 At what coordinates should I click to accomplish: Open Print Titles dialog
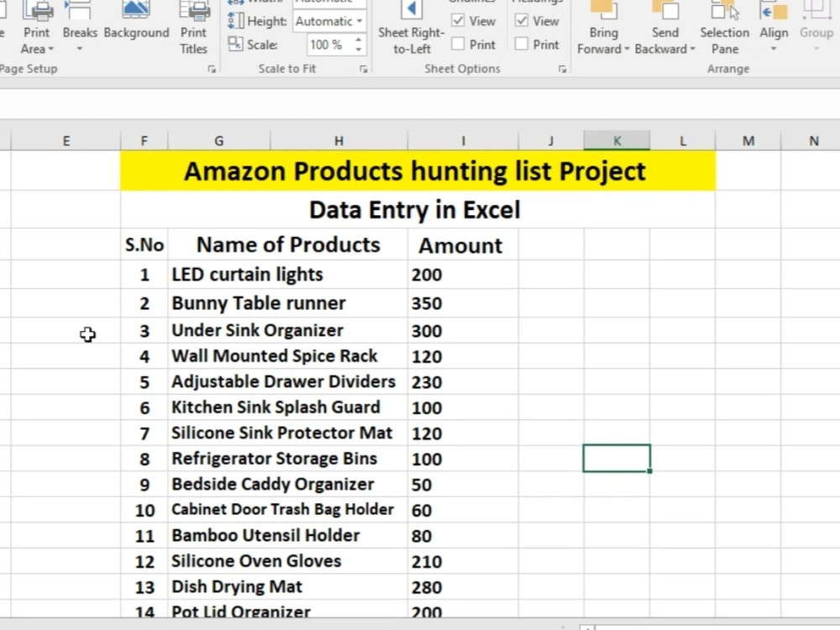tap(193, 28)
